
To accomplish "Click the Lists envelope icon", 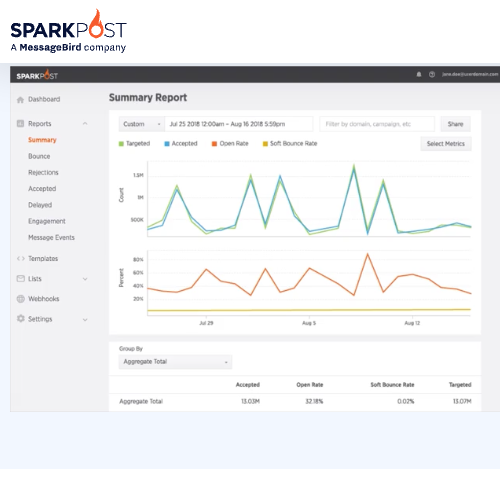I will tap(21, 278).
